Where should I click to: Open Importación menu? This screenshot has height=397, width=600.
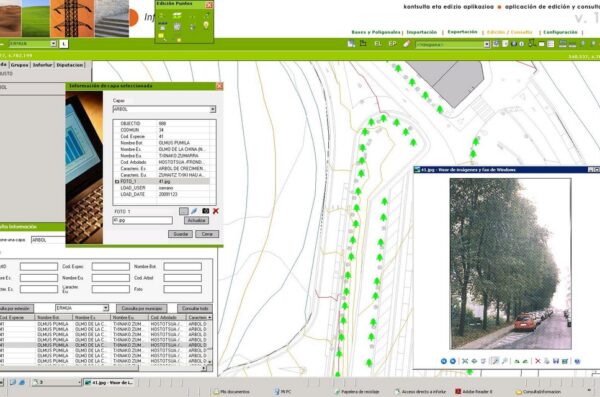(x=422, y=32)
